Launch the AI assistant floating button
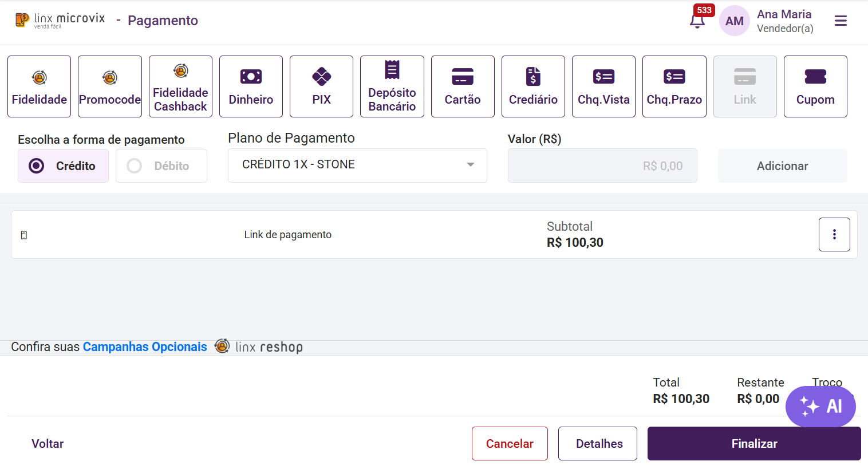 (x=820, y=407)
